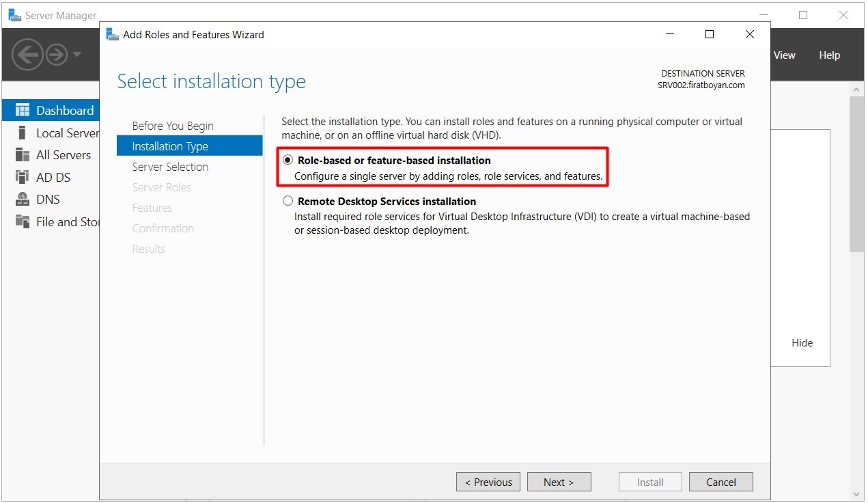868x503 pixels.
Task: Go to the Server Selection step
Action: pyautogui.click(x=170, y=167)
